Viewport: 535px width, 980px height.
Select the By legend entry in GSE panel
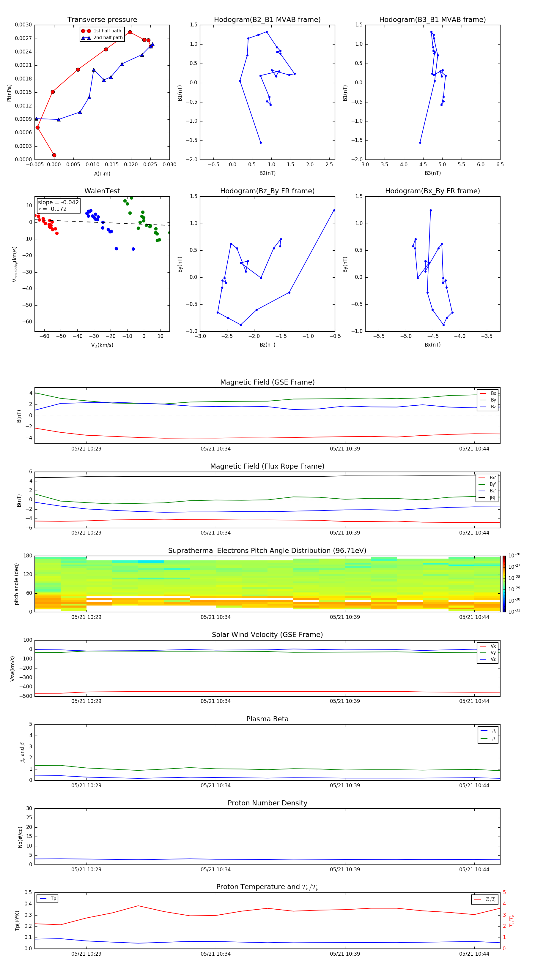tap(488, 400)
